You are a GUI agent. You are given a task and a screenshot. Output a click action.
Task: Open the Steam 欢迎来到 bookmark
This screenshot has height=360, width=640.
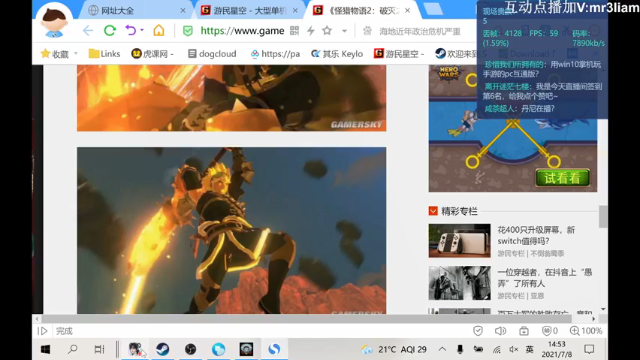coord(456,53)
